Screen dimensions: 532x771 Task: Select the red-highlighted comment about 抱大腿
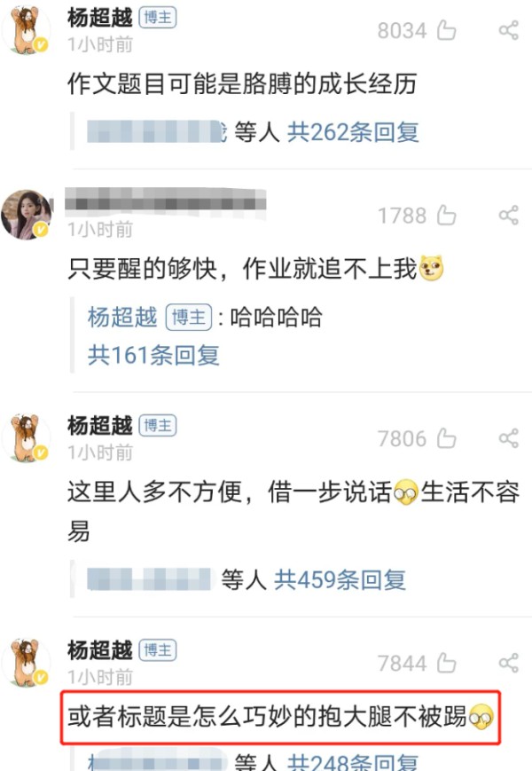coord(280,717)
